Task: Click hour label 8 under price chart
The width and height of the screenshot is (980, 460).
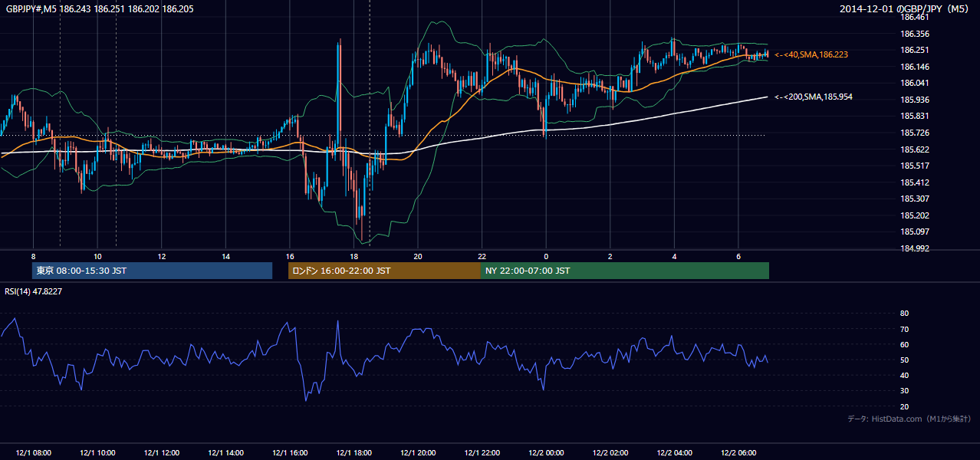Action: [x=34, y=256]
